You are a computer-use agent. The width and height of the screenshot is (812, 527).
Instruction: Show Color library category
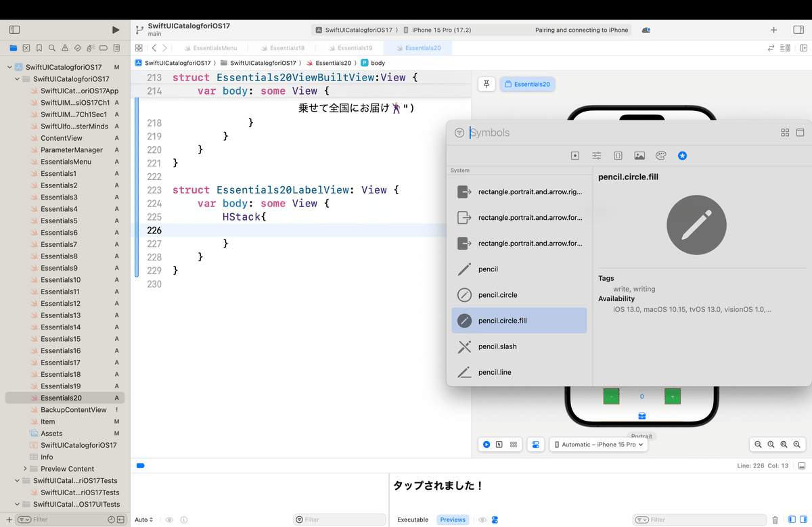click(661, 156)
